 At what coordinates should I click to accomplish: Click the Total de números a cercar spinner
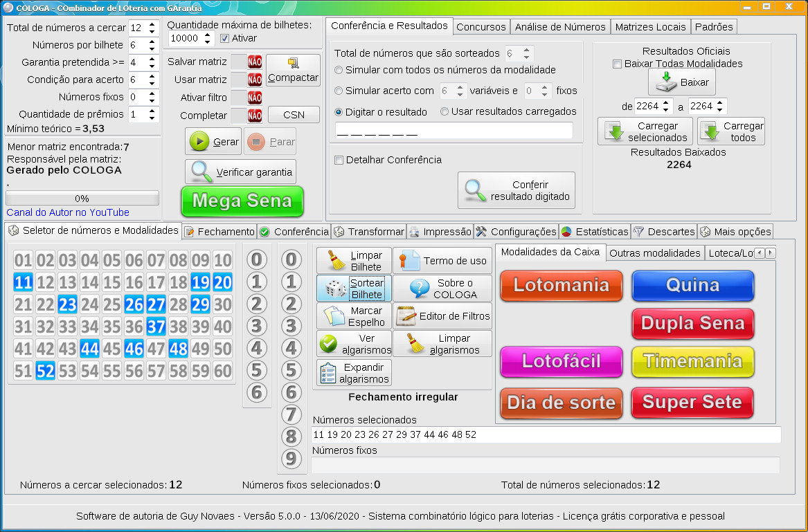pos(144,28)
